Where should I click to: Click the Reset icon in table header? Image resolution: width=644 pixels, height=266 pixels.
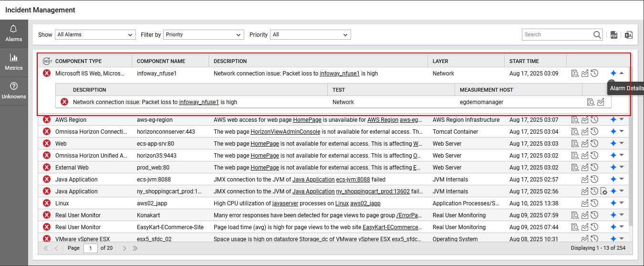tap(47, 61)
